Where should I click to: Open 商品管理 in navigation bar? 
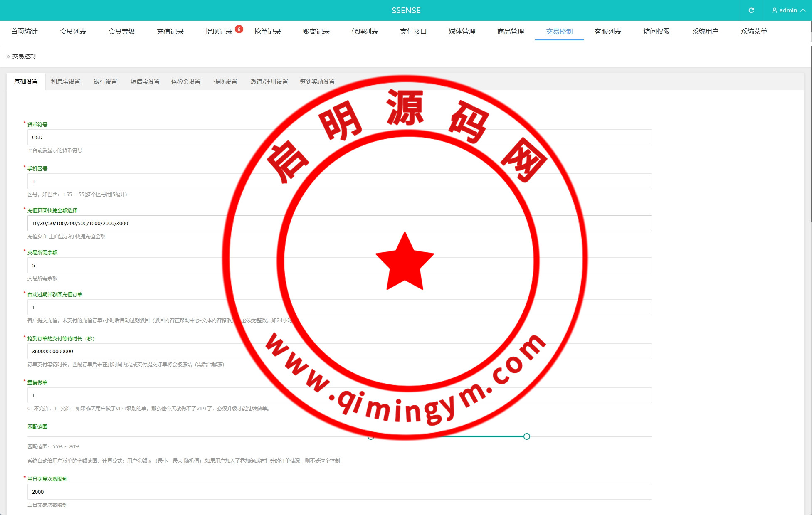coord(511,32)
